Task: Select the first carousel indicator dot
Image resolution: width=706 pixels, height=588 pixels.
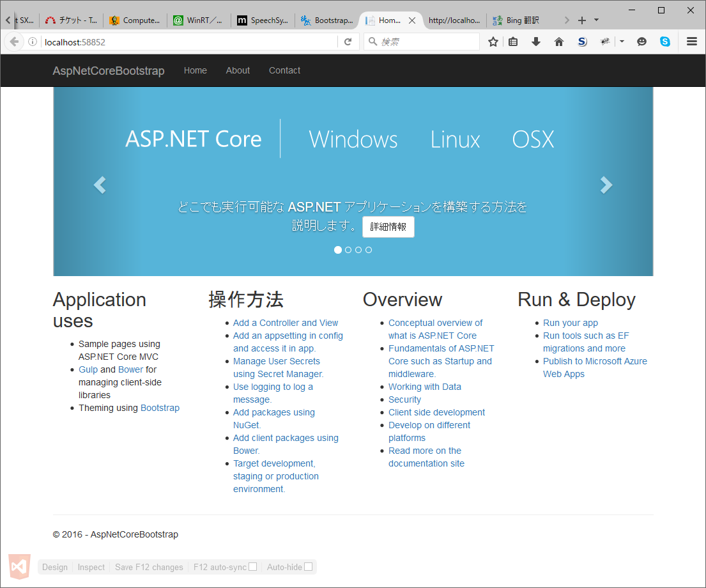Action: click(338, 250)
